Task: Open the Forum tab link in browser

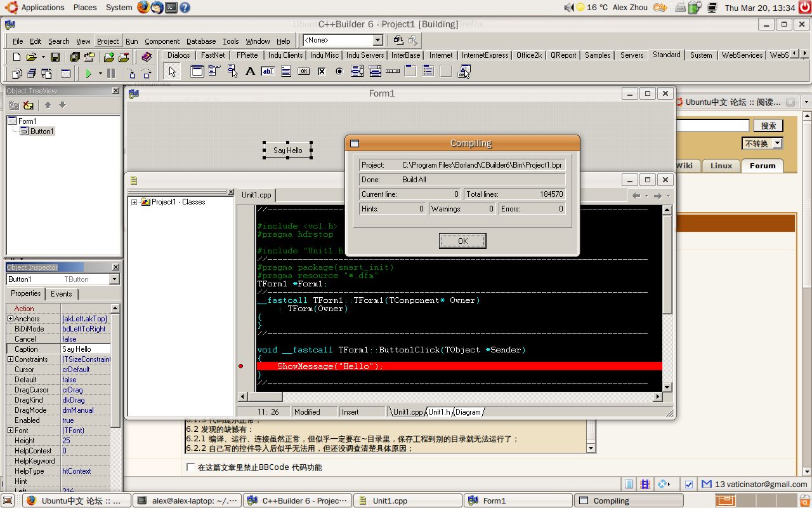Action: [x=763, y=166]
